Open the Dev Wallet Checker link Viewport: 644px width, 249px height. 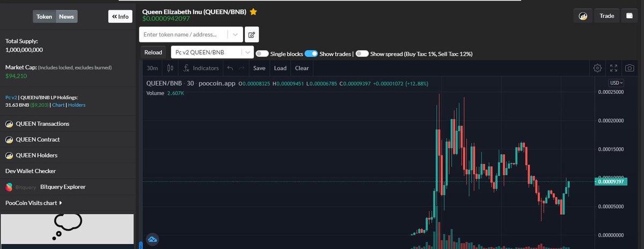31,171
